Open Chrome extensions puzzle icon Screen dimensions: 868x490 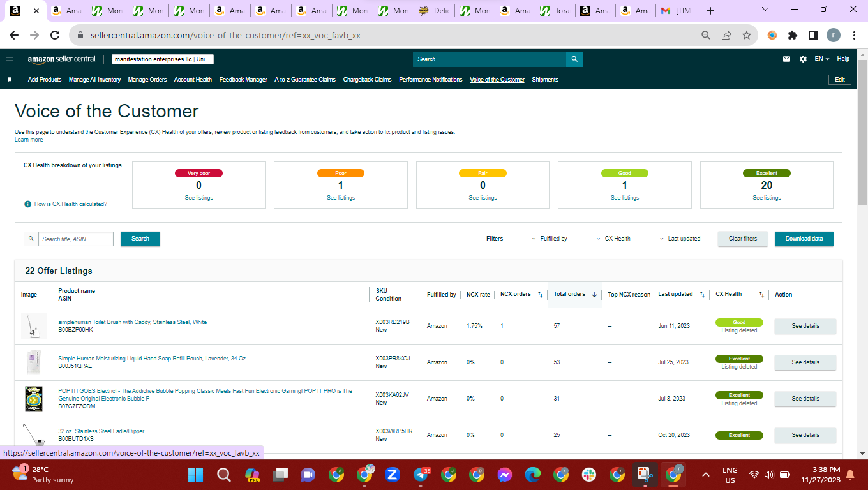pos(793,36)
